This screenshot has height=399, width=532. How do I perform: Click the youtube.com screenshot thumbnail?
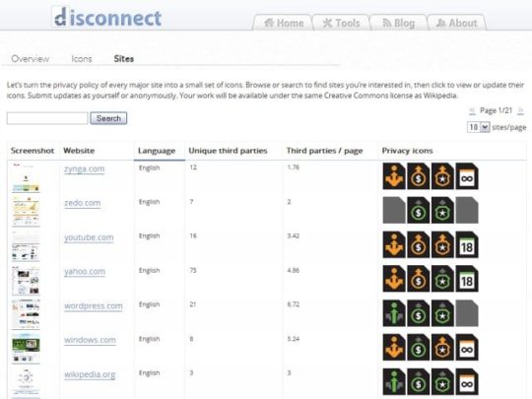coord(26,246)
